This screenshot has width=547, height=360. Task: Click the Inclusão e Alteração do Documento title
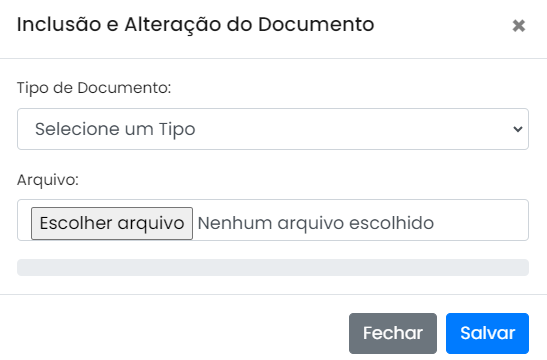point(195,24)
